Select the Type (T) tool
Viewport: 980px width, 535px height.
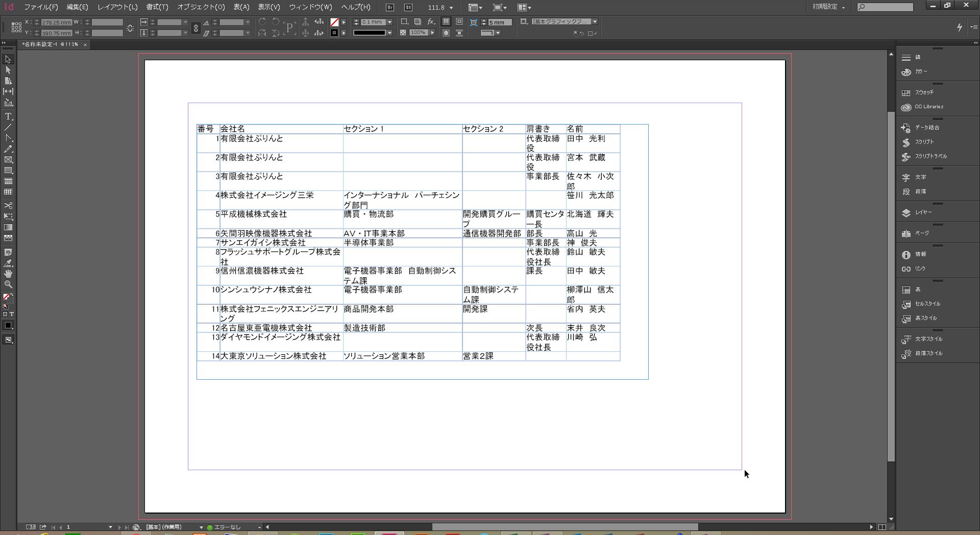8,116
